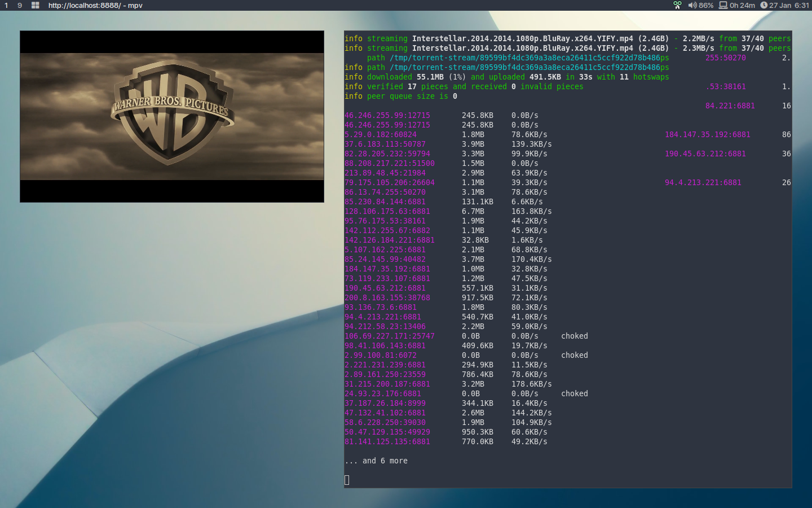Click the 917.5KB downloaded value
This screenshot has height=508, width=812.
478,297
